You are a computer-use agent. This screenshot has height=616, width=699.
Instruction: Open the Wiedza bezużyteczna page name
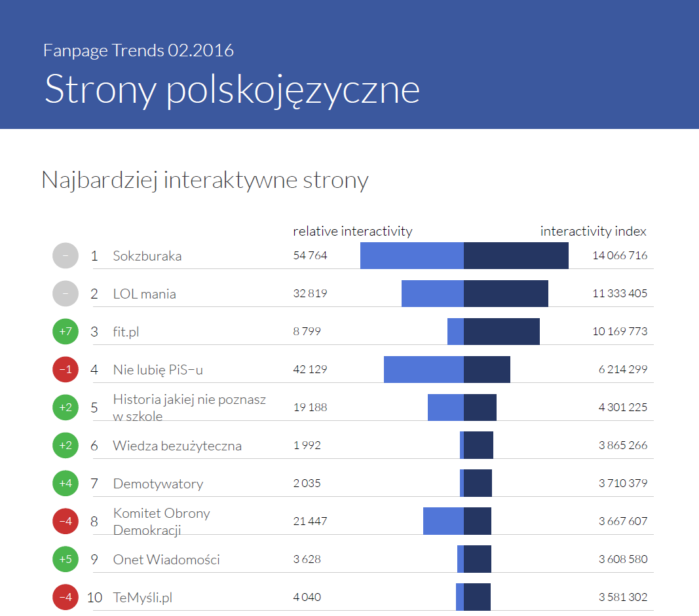tap(177, 446)
